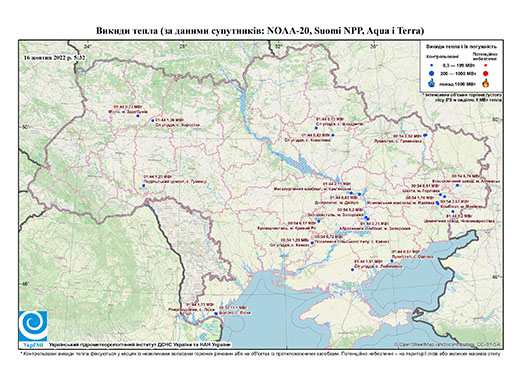Image resolution: width=520 pixels, height=368 pixels.
Task: Click the large blue circle in legend
Action: click(x=432, y=73)
